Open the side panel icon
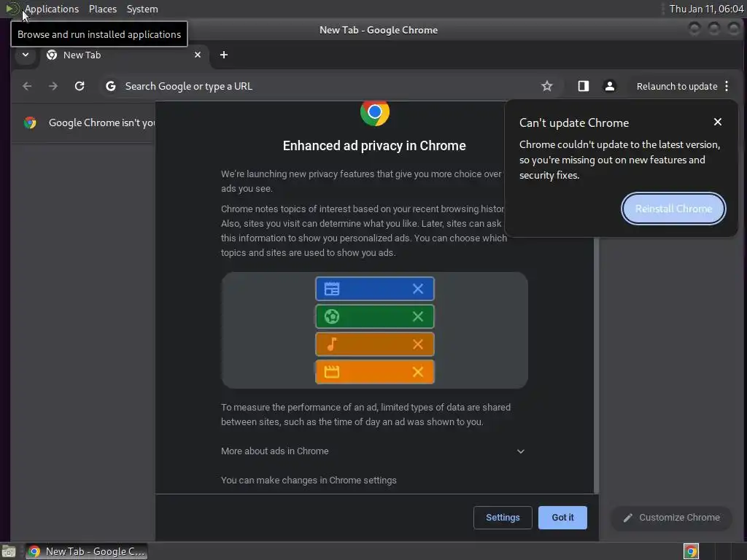 [x=583, y=86]
